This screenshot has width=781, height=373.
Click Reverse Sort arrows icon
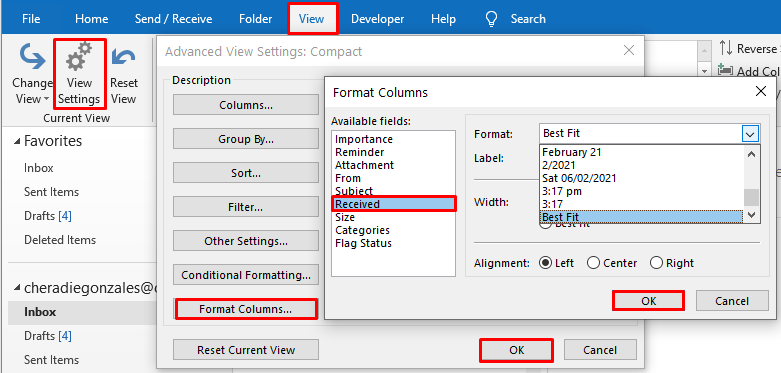726,49
